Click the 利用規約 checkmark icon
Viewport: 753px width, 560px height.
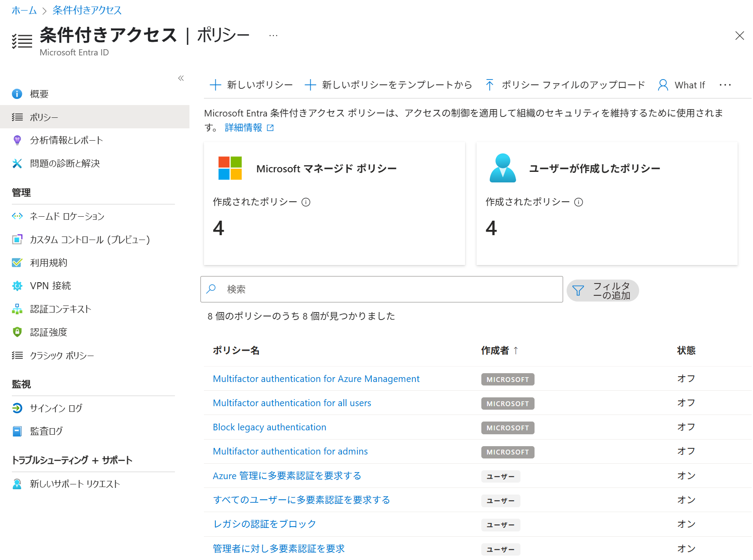(17, 263)
